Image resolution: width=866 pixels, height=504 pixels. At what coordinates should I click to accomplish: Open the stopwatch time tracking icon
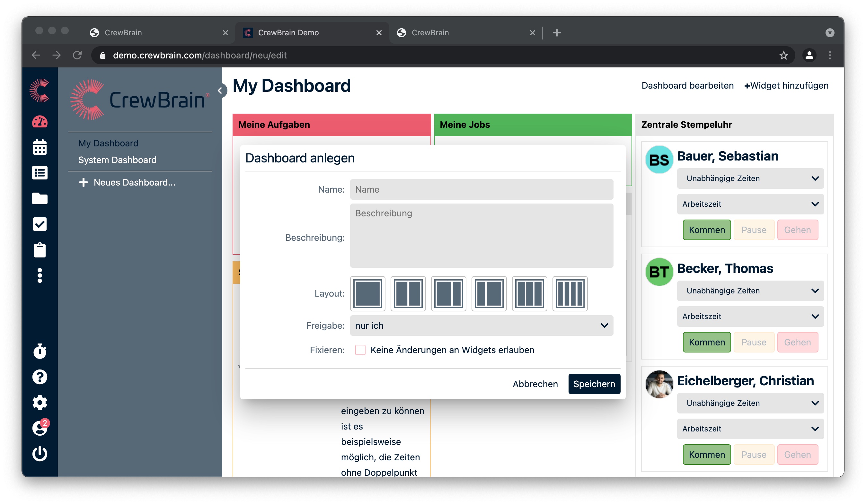point(40,351)
